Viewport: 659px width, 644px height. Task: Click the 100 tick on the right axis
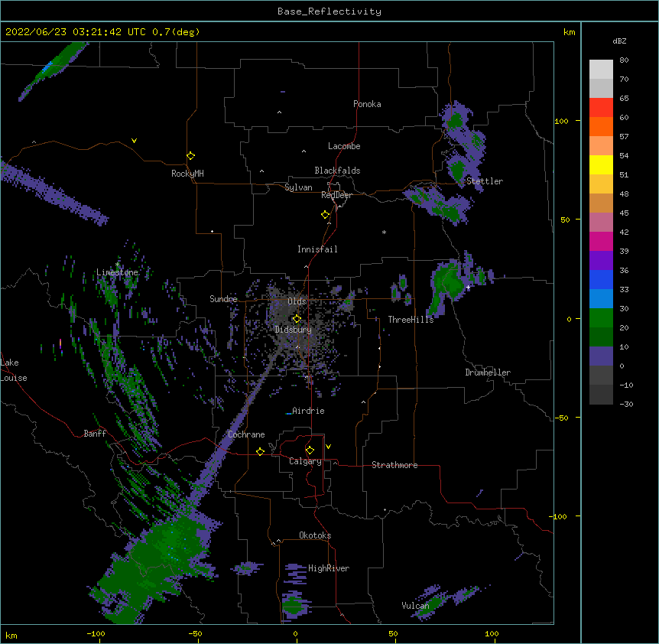tap(561, 121)
